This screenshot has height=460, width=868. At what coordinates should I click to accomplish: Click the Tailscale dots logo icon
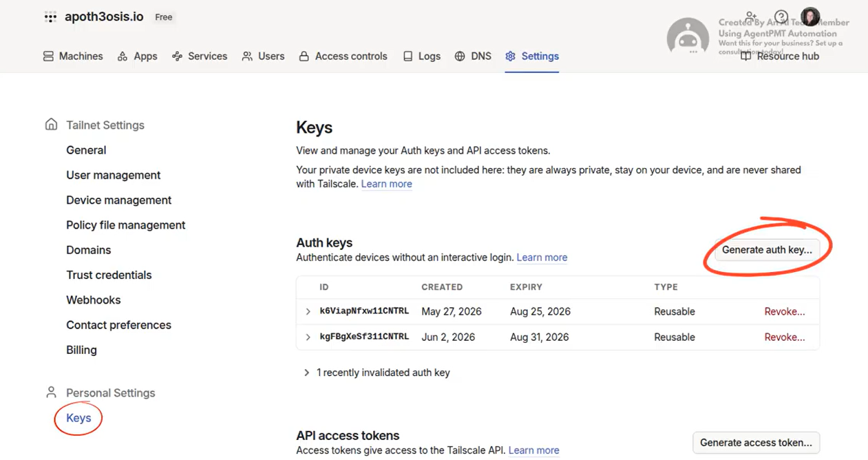[x=50, y=17]
